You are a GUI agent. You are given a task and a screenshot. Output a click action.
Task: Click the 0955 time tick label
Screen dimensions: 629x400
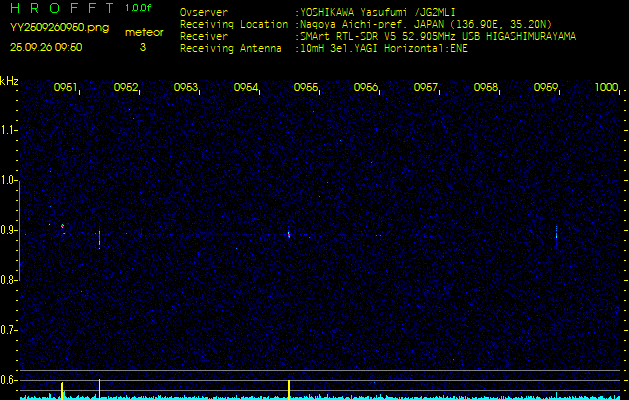[x=306, y=87]
